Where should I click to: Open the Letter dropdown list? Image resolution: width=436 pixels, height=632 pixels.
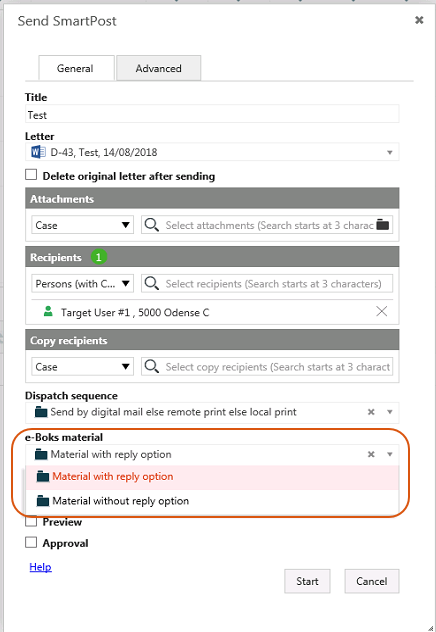390,152
